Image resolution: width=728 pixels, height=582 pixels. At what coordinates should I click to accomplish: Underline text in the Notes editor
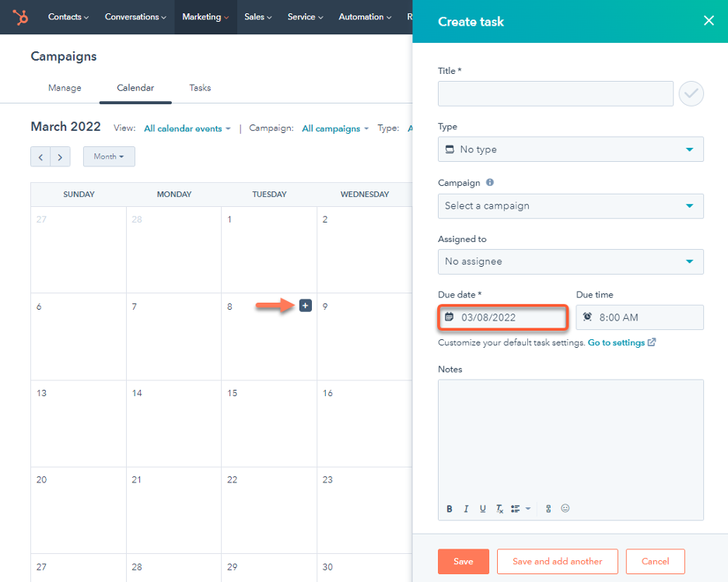point(483,509)
